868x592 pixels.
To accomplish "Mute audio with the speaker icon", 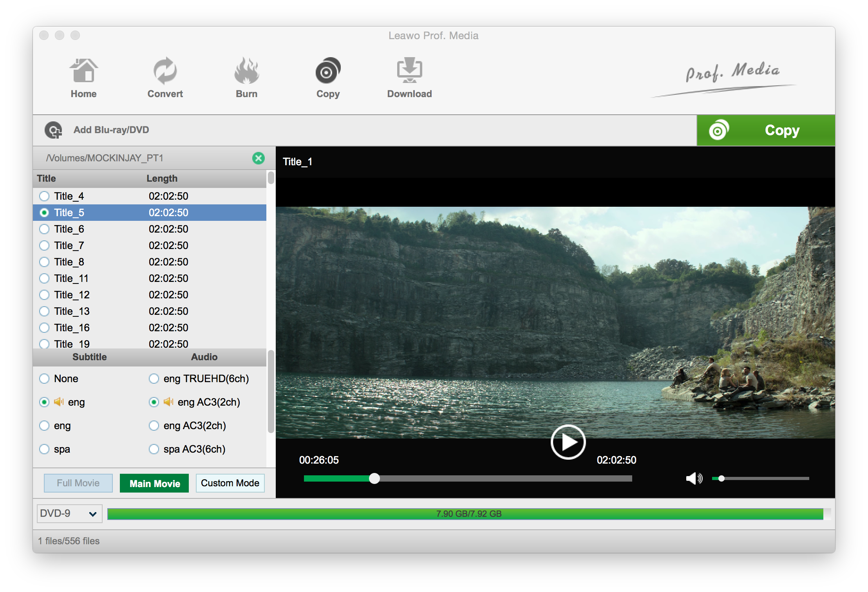I will click(x=694, y=478).
